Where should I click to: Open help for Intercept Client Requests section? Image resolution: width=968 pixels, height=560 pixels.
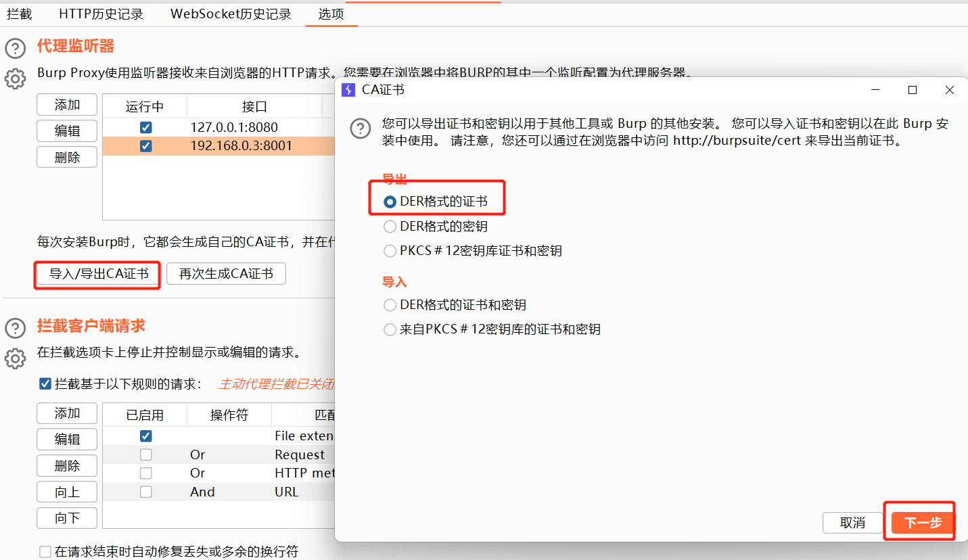(15, 329)
